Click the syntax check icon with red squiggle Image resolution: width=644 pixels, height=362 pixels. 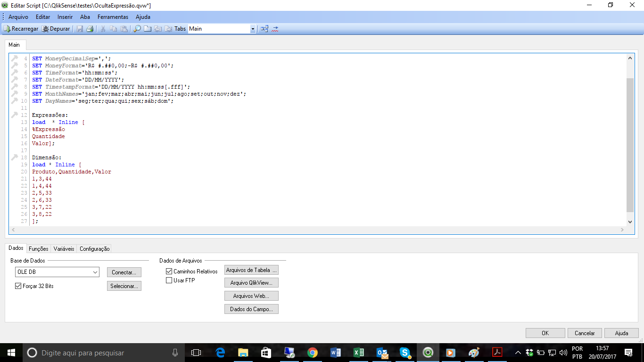coord(275,29)
